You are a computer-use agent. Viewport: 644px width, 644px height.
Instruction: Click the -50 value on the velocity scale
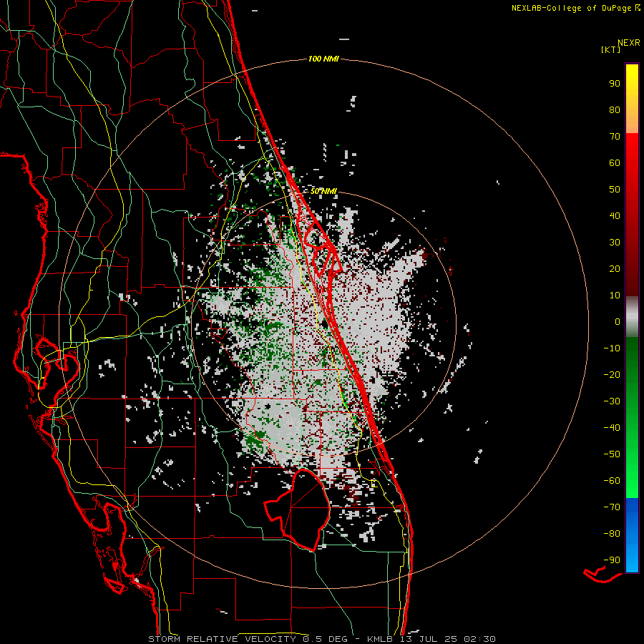[612, 454]
